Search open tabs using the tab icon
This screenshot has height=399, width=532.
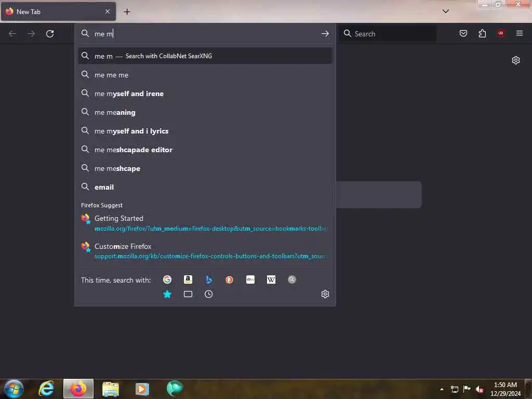[x=188, y=294]
